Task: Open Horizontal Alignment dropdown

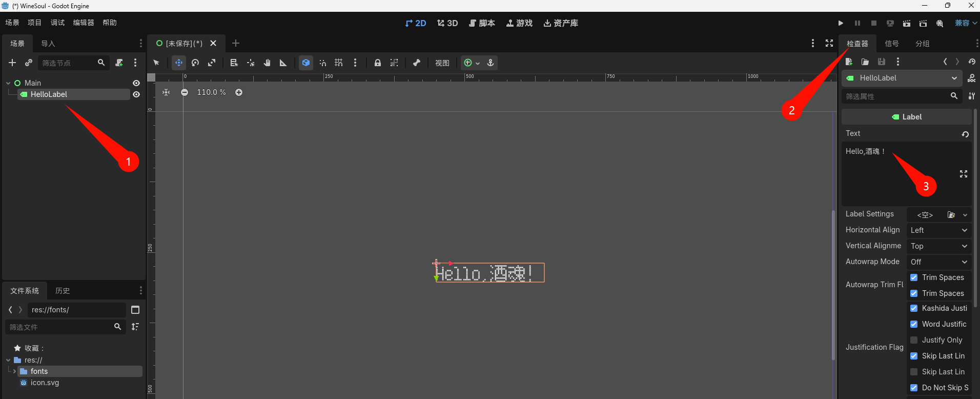Action: [x=939, y=230]
